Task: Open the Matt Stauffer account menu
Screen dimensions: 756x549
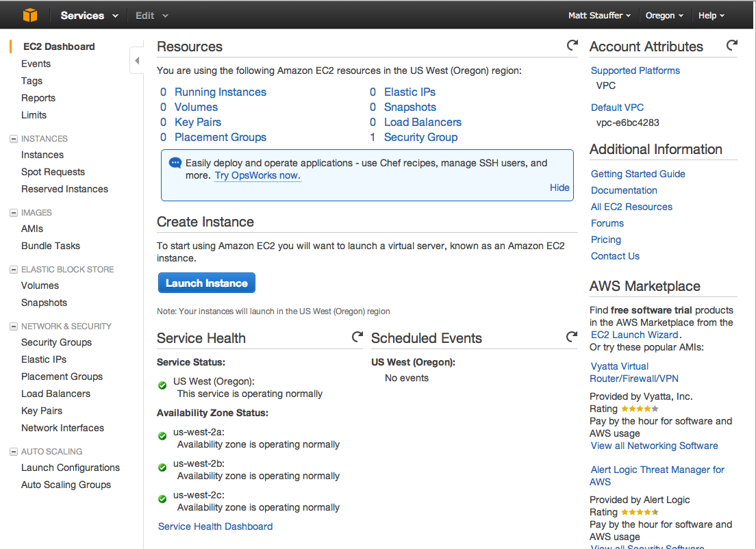Action: 599,16
